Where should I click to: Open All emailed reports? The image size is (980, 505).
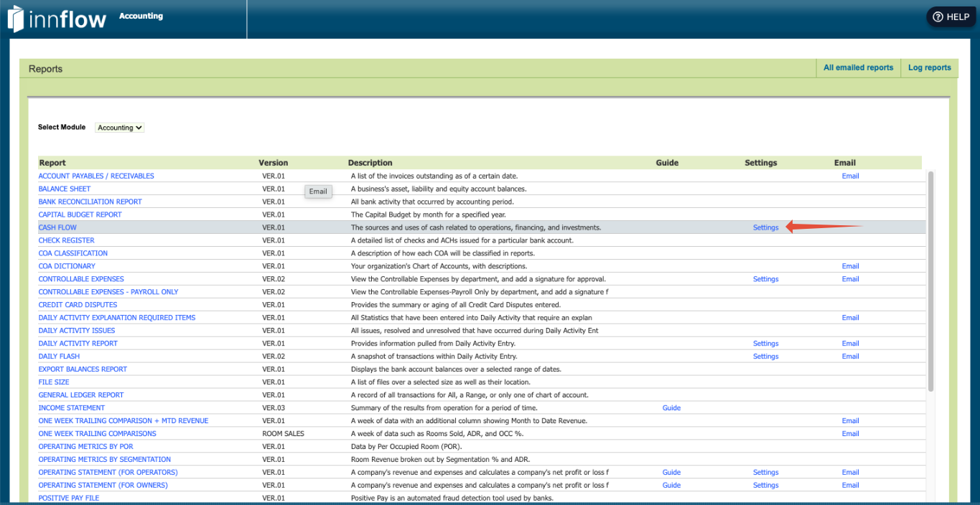[858, 67]
